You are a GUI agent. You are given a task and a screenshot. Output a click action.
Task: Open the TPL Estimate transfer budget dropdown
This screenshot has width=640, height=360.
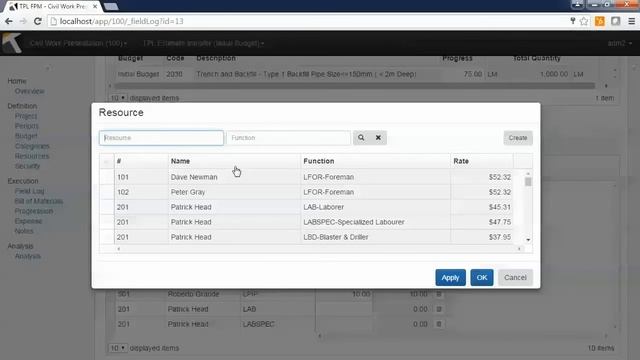point(203,43)
